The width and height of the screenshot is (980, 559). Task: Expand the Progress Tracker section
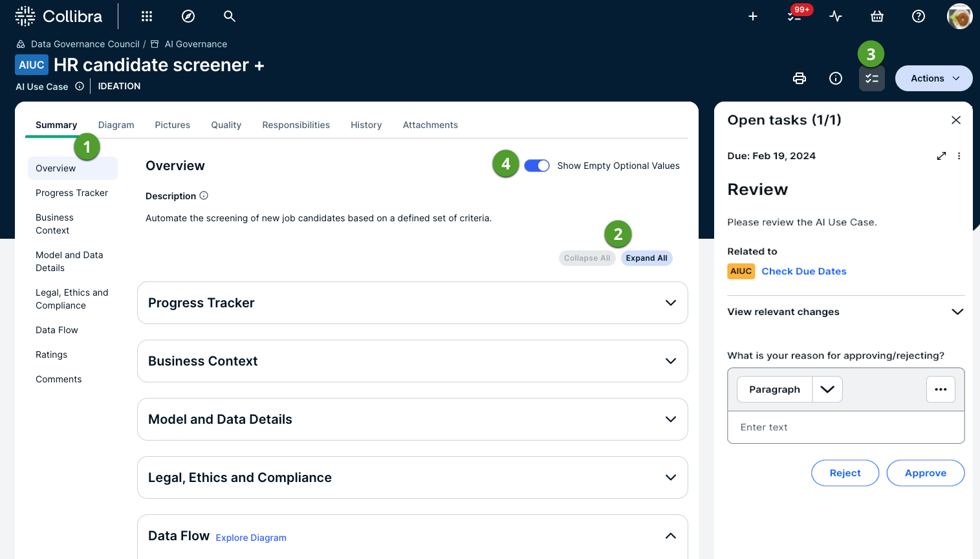(671, 303)
